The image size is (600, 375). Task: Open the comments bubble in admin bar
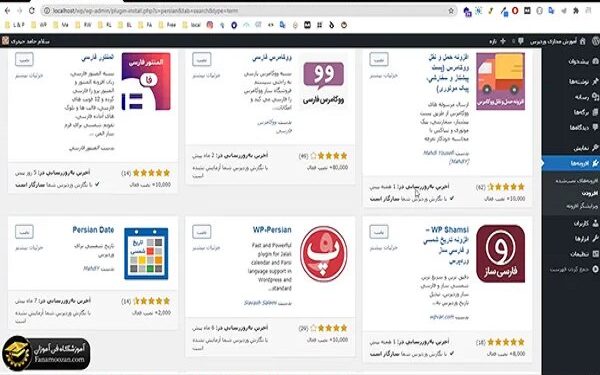[520, 41]
